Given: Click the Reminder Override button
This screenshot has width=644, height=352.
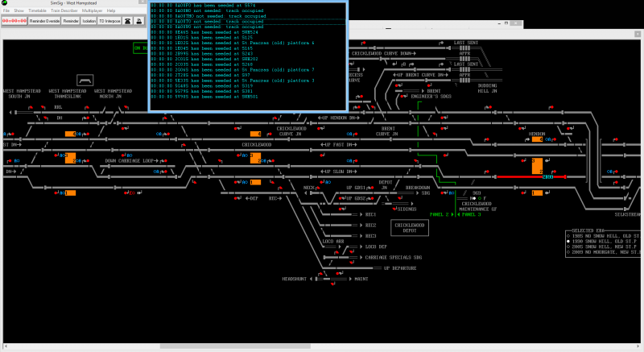Looking at the screenshot, I should pos(44,21).
